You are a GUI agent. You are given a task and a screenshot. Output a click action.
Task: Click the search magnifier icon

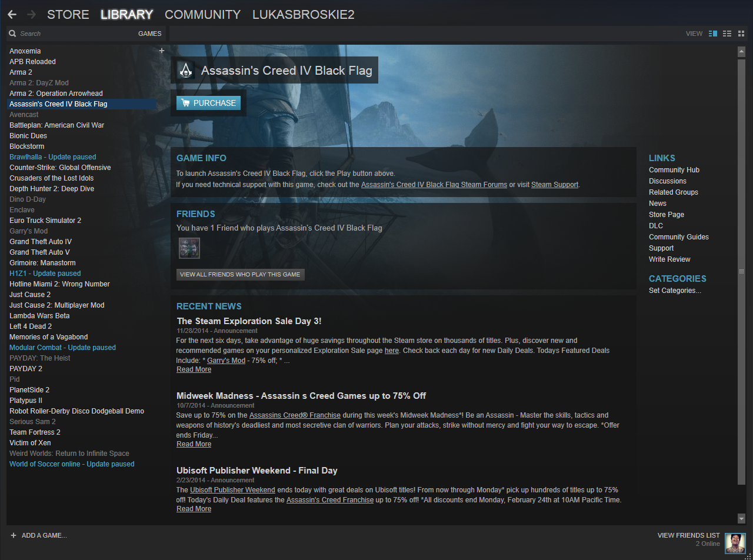coord(12,34)
